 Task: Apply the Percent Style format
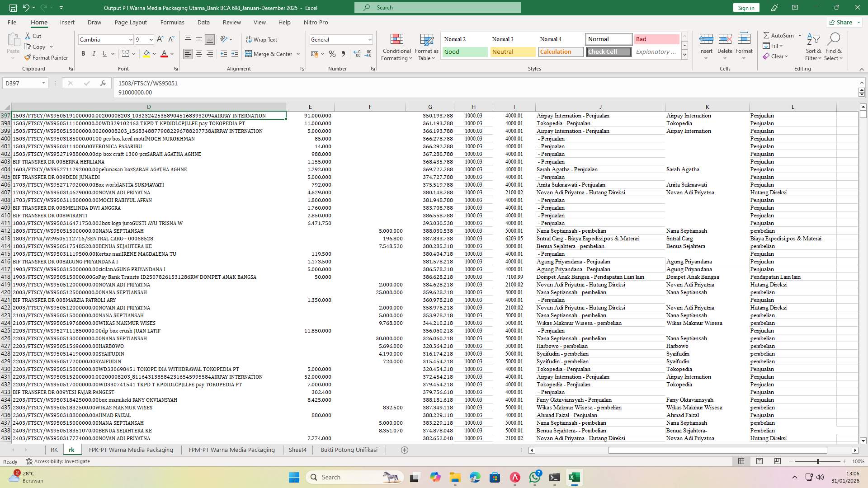pyautogui.click(x=332, y=53)
